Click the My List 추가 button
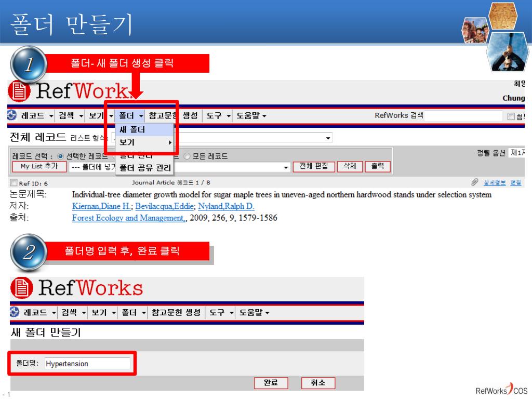The height and width of the screenshot is (399, 532). 39,167
